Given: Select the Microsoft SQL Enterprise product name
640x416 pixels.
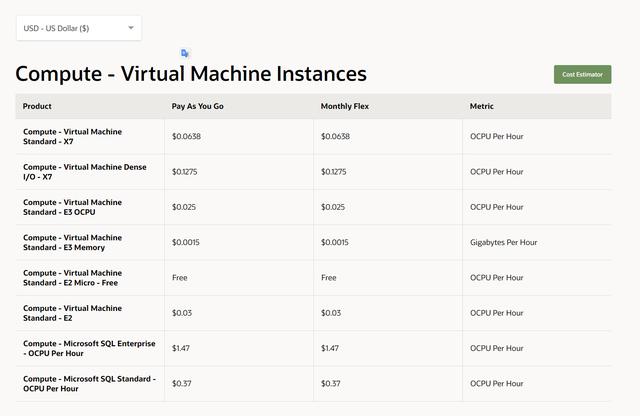Looking at the screenshot, I should [89, 347].
